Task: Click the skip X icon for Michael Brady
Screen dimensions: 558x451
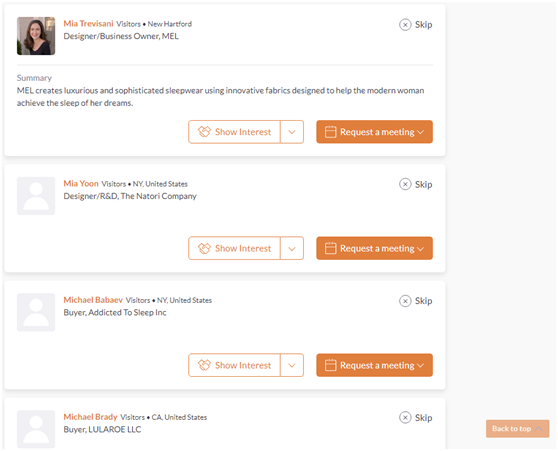Action: (405, 417)
